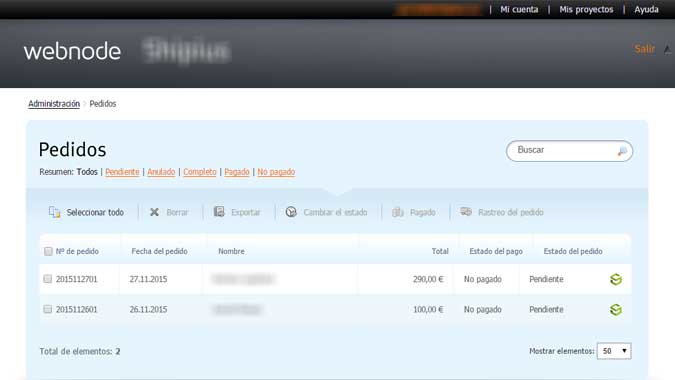Focus the Buscar search field

click(x=569, y=151)
